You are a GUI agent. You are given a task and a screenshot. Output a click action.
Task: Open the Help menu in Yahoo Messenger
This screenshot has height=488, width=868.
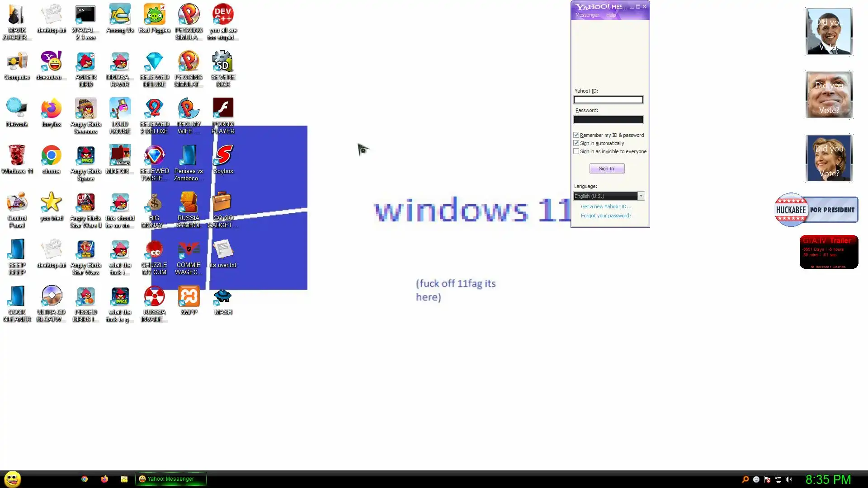[x=611, y=15]
